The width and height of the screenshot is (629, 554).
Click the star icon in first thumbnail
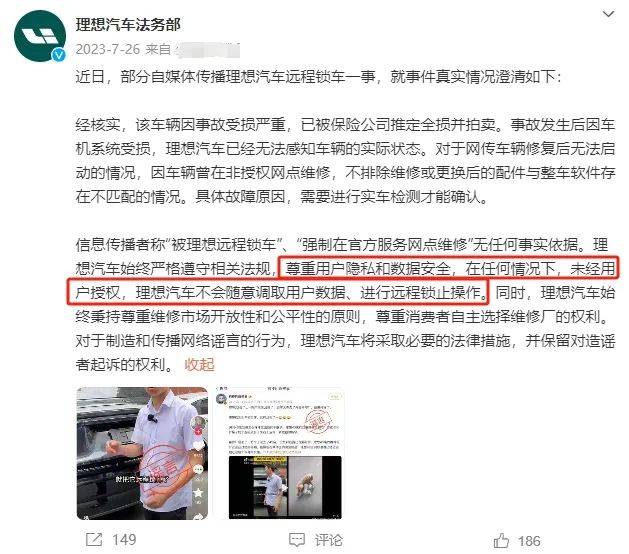(199, 493)
